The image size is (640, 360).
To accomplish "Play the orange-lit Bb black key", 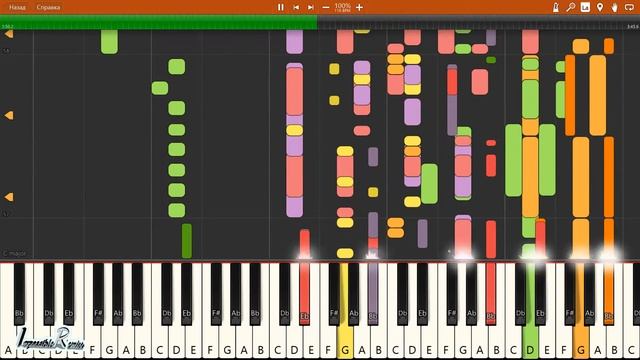I will point(609,293).
